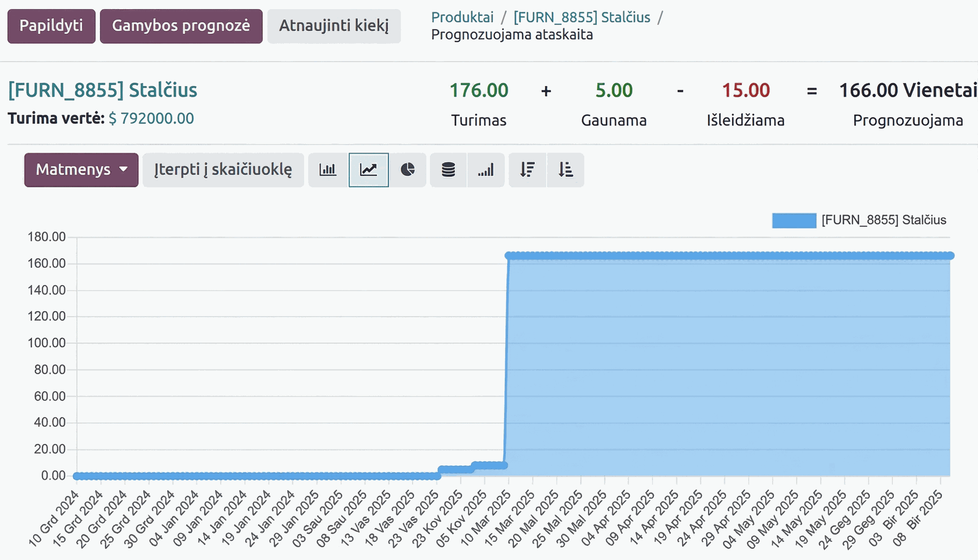Toggle stacked chart mode

(x=448, y=170)
